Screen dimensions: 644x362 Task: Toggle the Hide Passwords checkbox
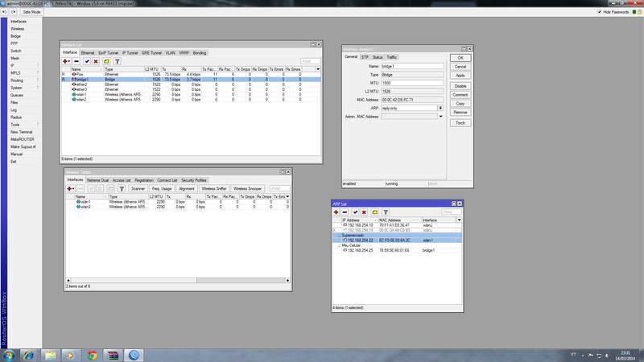pos(600,12)
